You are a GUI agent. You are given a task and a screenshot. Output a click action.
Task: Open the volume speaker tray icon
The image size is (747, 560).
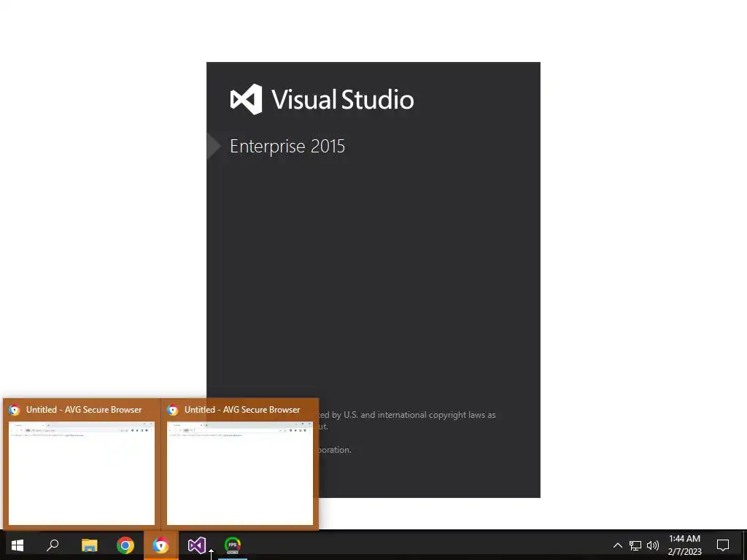(653, 545)
